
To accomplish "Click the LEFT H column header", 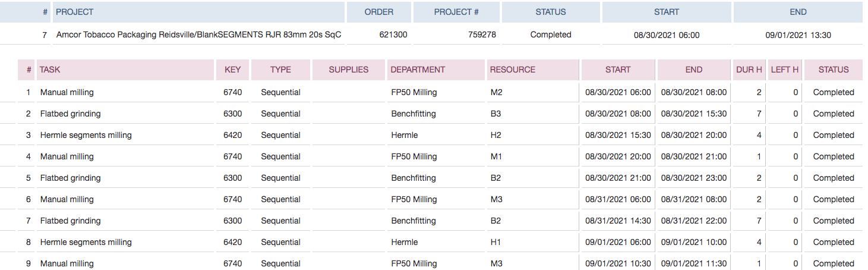I will pyautogui.click(x=785, y=70).
